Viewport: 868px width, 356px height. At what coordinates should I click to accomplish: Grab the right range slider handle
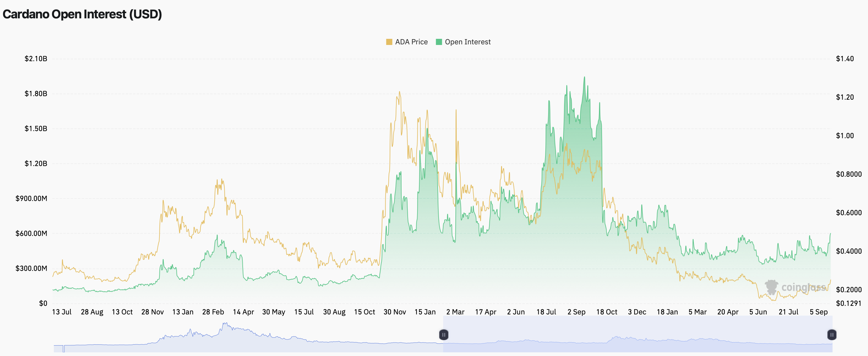(x=832, y=335)
